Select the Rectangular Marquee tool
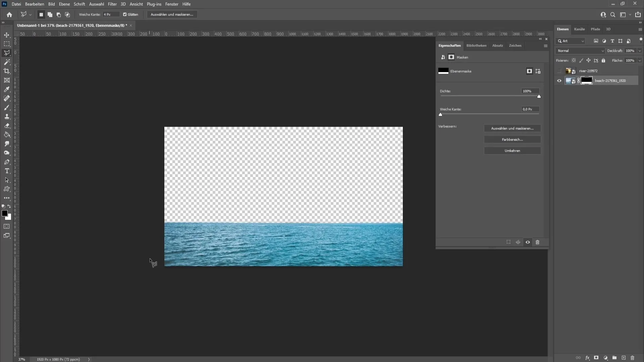This screenshot has height=362, width=644. 7,43
